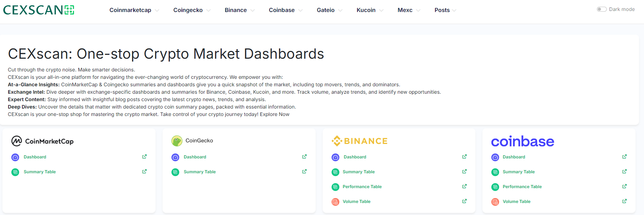Open the Kucoin menu

[x=366, y=10]
